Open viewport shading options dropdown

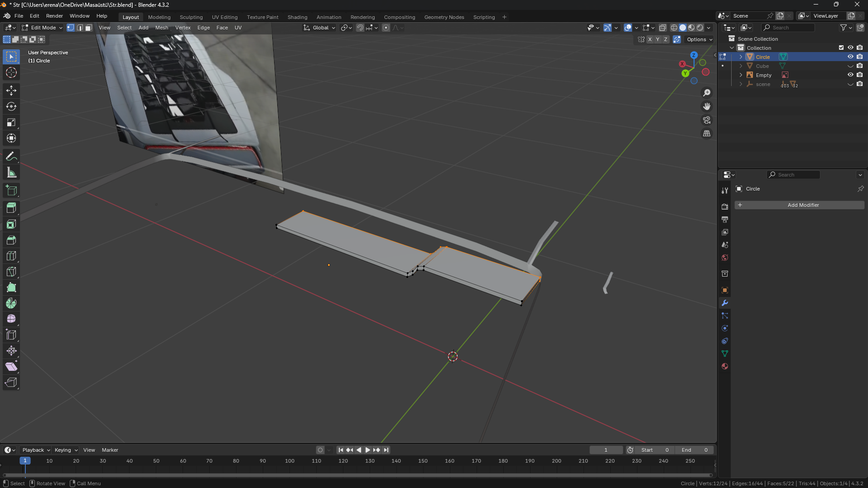[709, 28]
